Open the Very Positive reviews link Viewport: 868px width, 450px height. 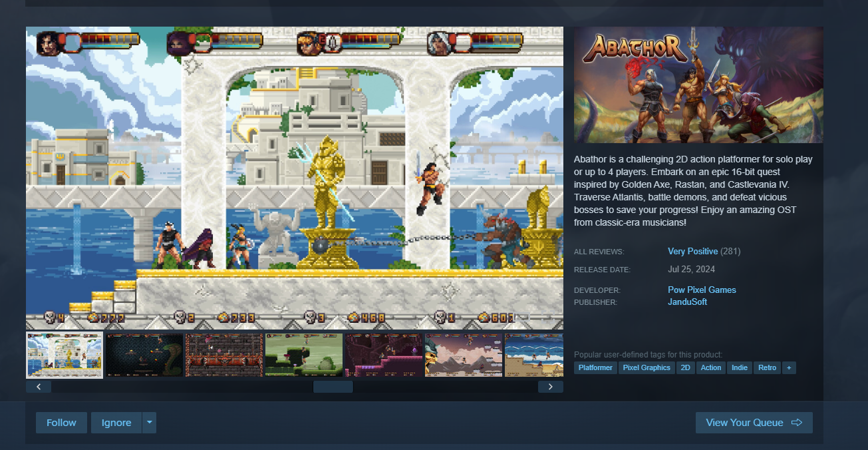(692, 252)
